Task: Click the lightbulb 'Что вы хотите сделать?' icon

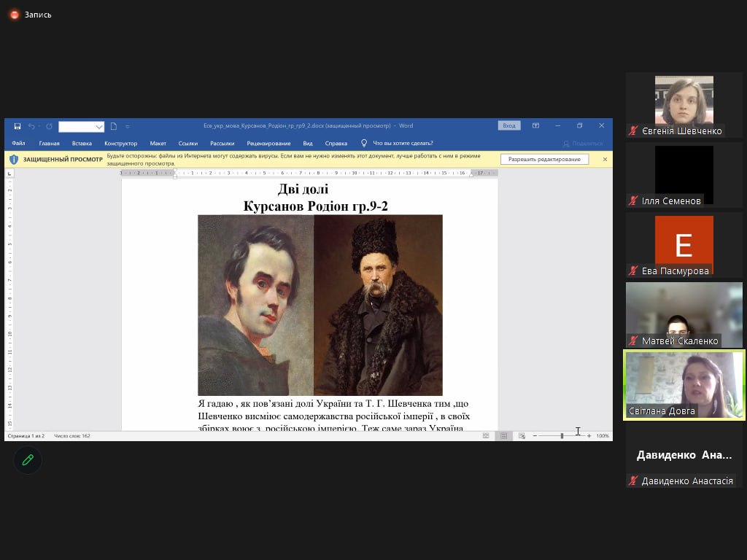Action: click(x=364, y=144)
